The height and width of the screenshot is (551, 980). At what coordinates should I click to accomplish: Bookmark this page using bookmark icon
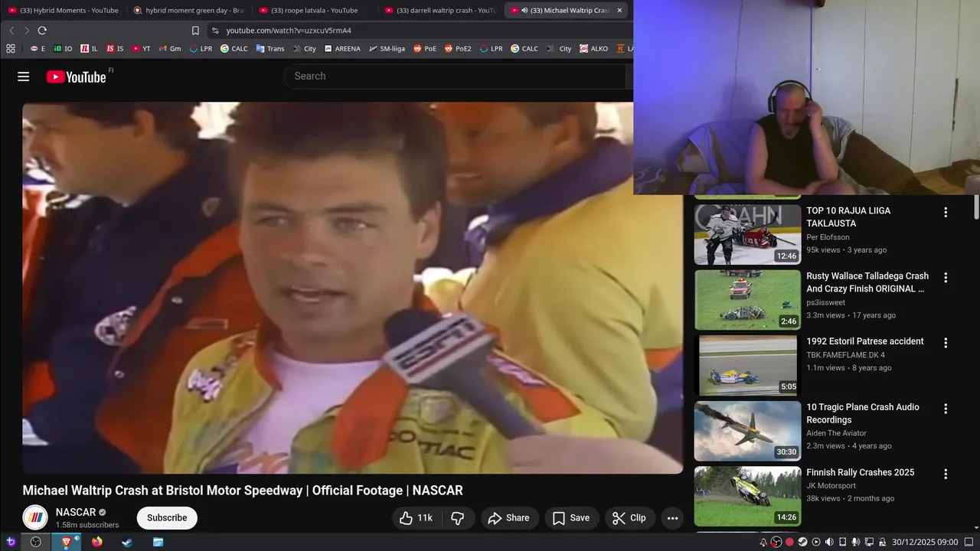coord(195,31)
